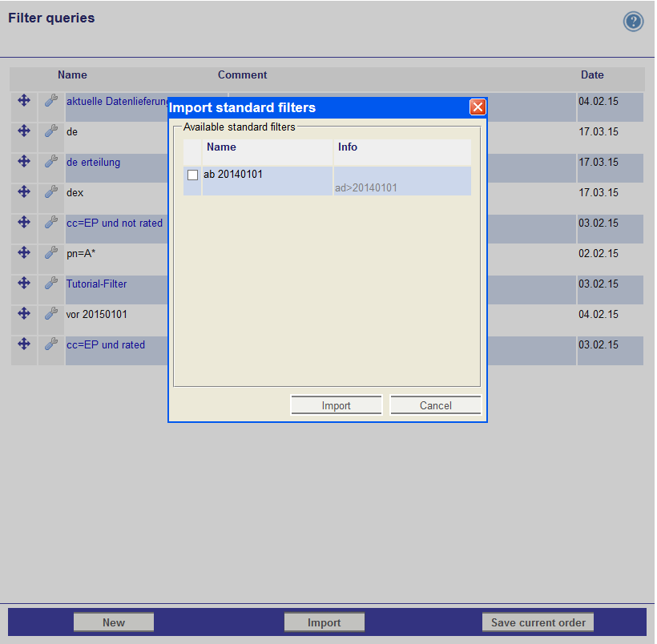Open the aktuelle Datenlieferung filter link
Viewport: 657px width, 644px height.
point(117,102)
